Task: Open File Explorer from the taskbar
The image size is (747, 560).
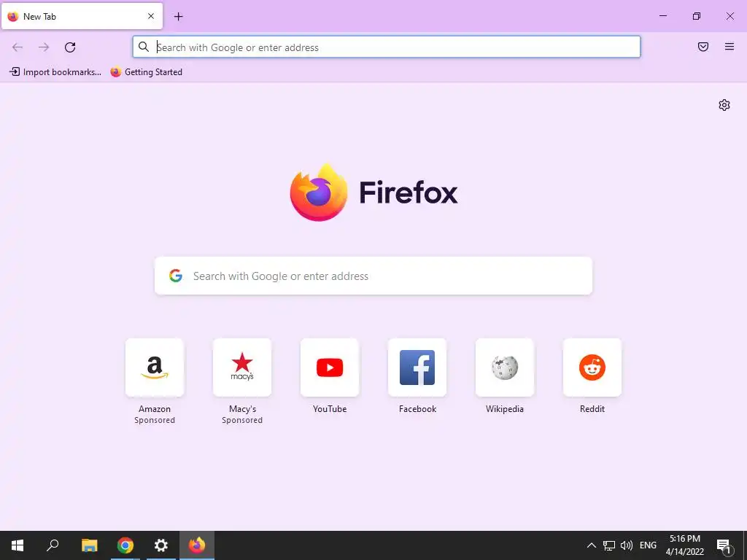Action: click(x=89, y=545)
